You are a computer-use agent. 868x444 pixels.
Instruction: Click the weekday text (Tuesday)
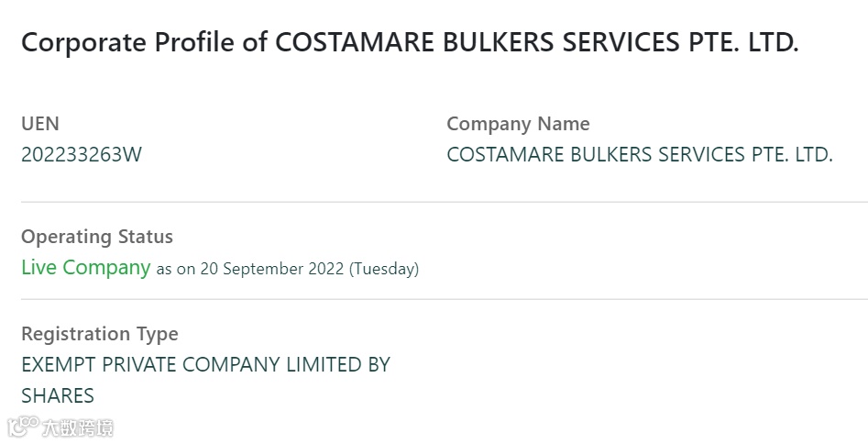[x=384, y=270]
